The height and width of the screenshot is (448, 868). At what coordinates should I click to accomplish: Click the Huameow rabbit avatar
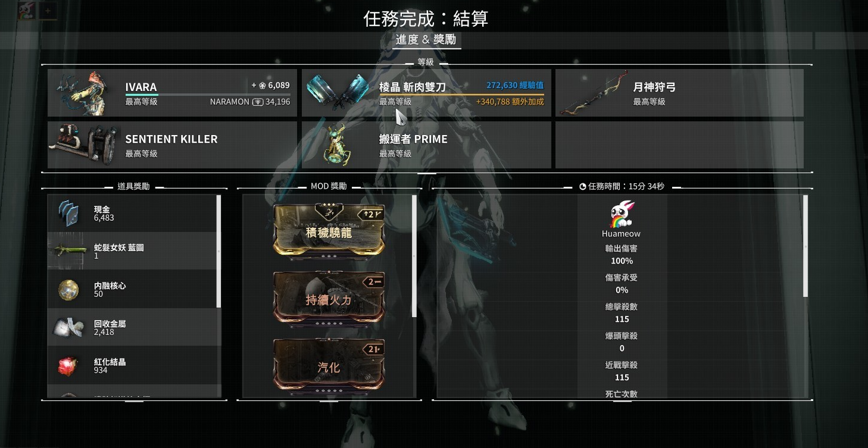point(622,214)
